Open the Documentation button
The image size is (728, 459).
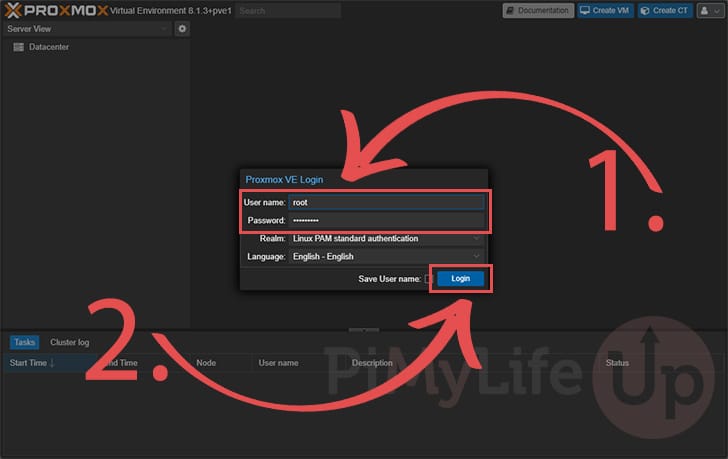click(x=538, y=11)
